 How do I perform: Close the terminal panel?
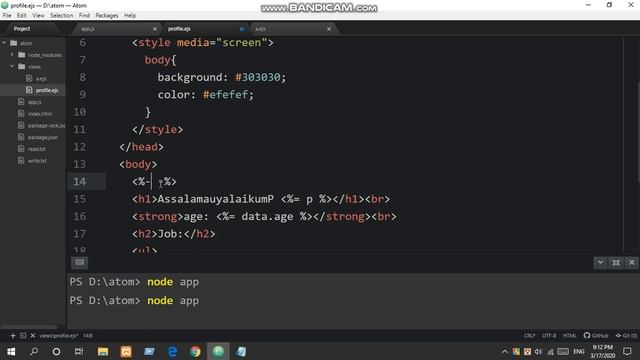pos(631,262)
